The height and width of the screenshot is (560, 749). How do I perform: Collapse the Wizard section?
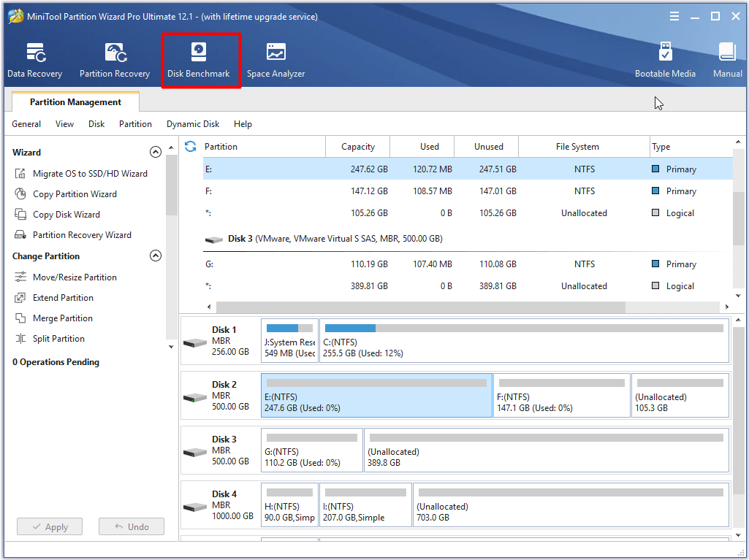click(155, 153)
